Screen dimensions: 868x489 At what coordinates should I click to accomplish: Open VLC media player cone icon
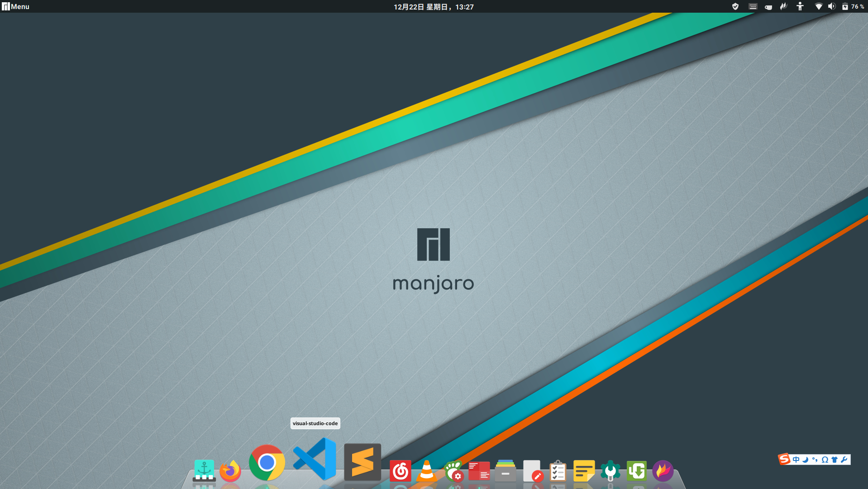point(426,471)
